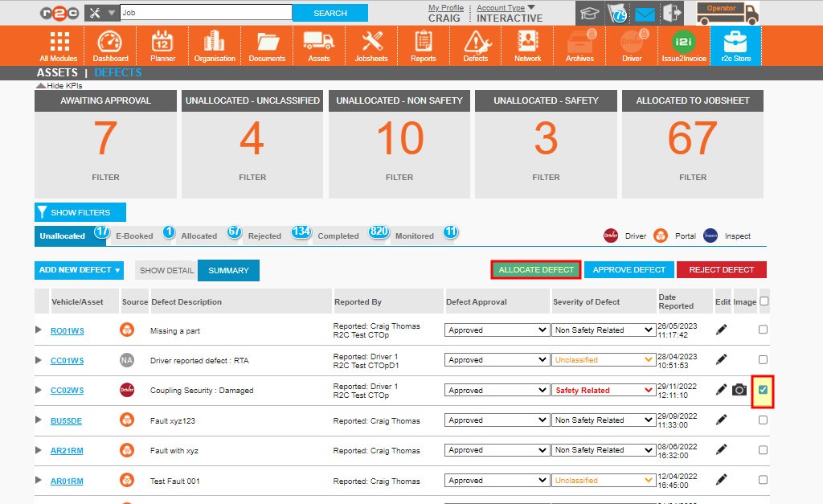
Task: Enable the select-all checkbox in the header
Action: [x=763, y=301]
